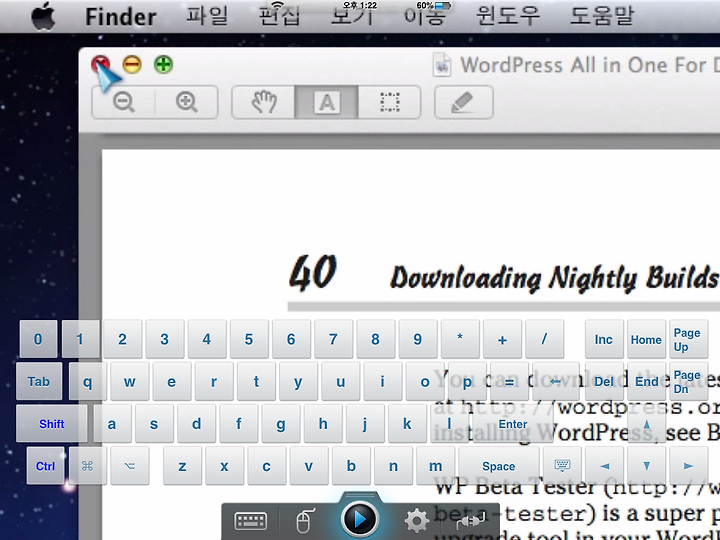Toggle the Shift key

pyautogui.click(x=51, y=423)
